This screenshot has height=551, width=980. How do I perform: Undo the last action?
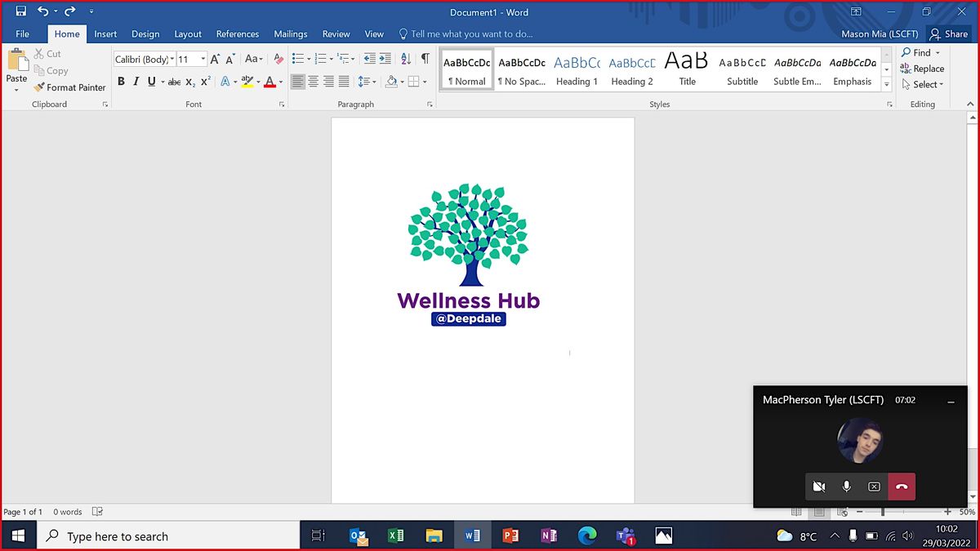(x=42, y=11)
